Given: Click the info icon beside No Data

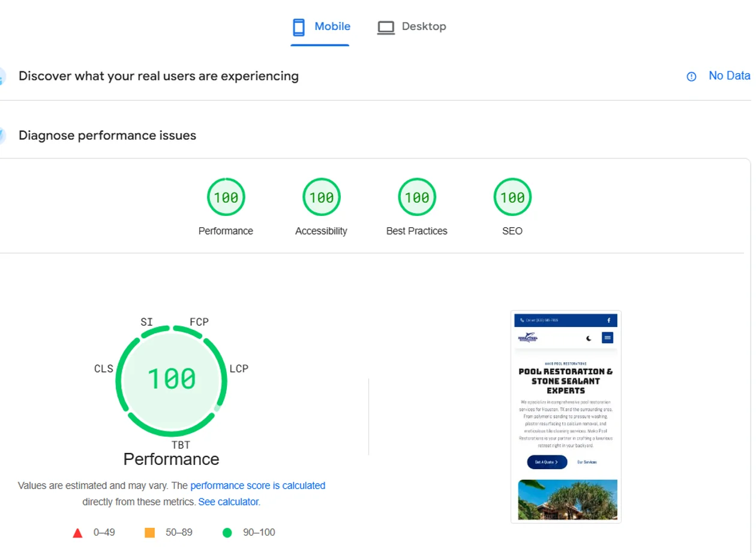Looking at the screenshot, I should pos(691,76).
